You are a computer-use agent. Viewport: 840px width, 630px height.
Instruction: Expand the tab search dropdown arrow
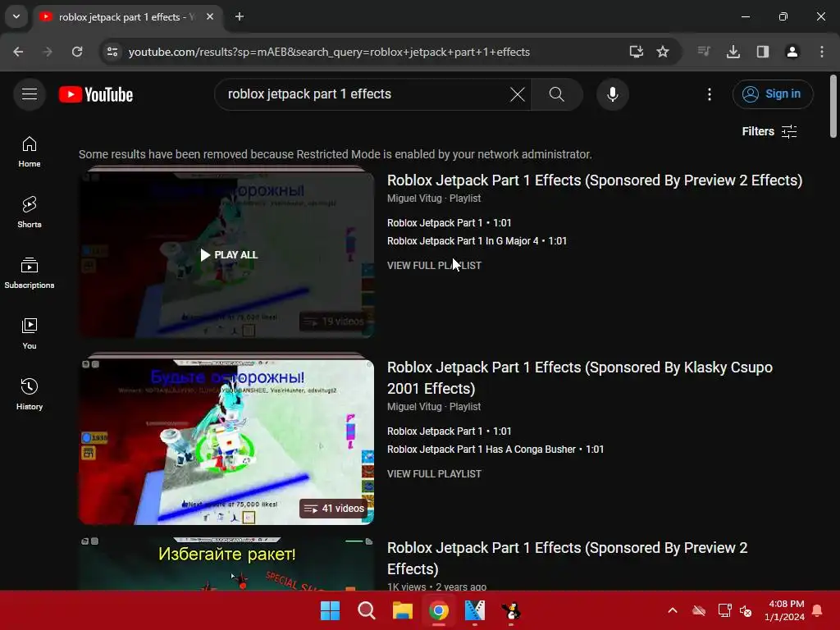point(16,16)
